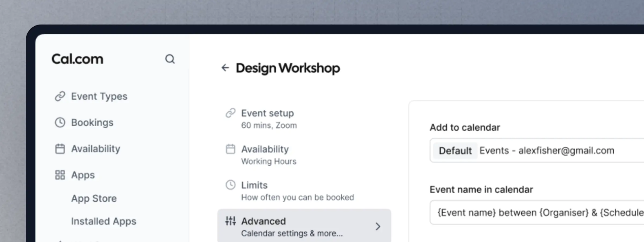Viewport: 644px width, 242px height.
Task: Open App Store in the sidebar
Action: click(x=94, y=198)
